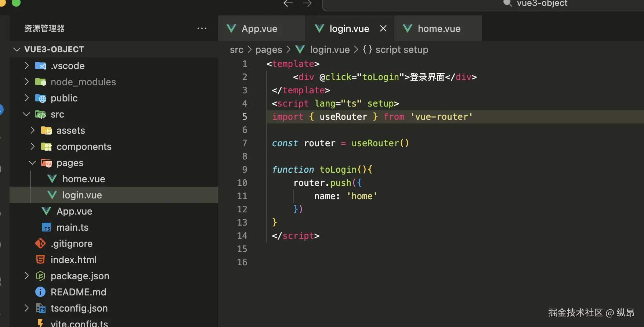Click 'useRouter' in the import line
Screen dimensions: 644x327
click(343, 117)
